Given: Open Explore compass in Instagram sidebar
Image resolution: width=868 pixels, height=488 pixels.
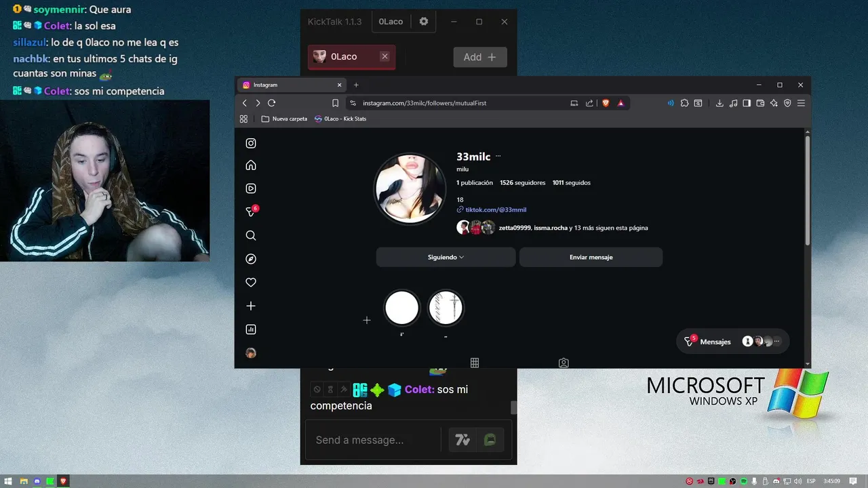Looking at the screenshot, I should click(x=251, y=259).
